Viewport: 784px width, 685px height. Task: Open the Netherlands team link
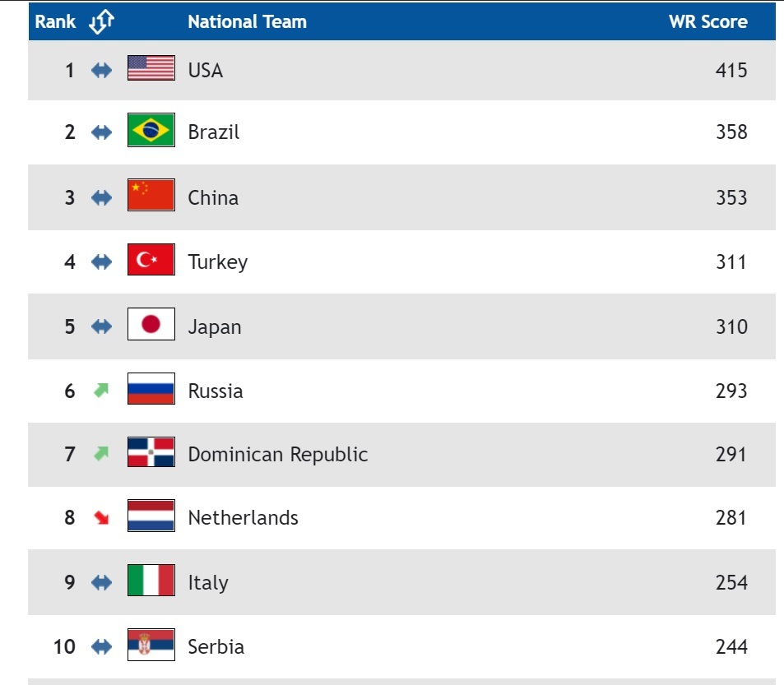(243, 518)
